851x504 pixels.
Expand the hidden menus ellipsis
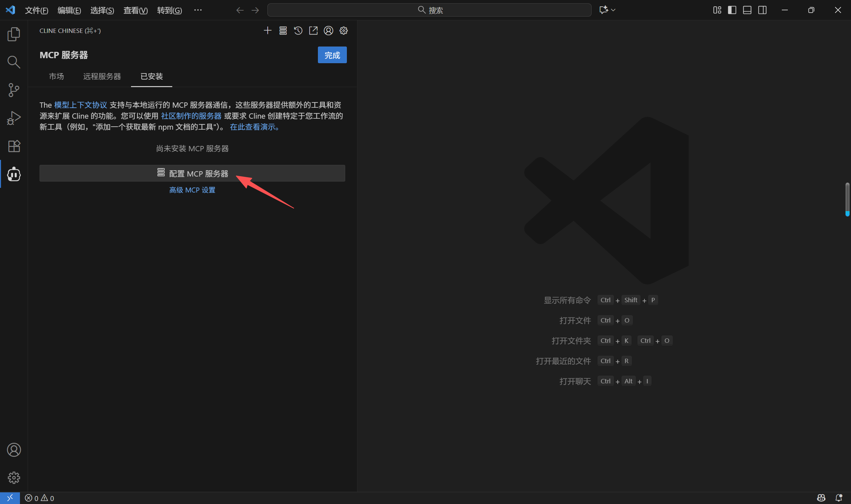click(x=198, y=10)
